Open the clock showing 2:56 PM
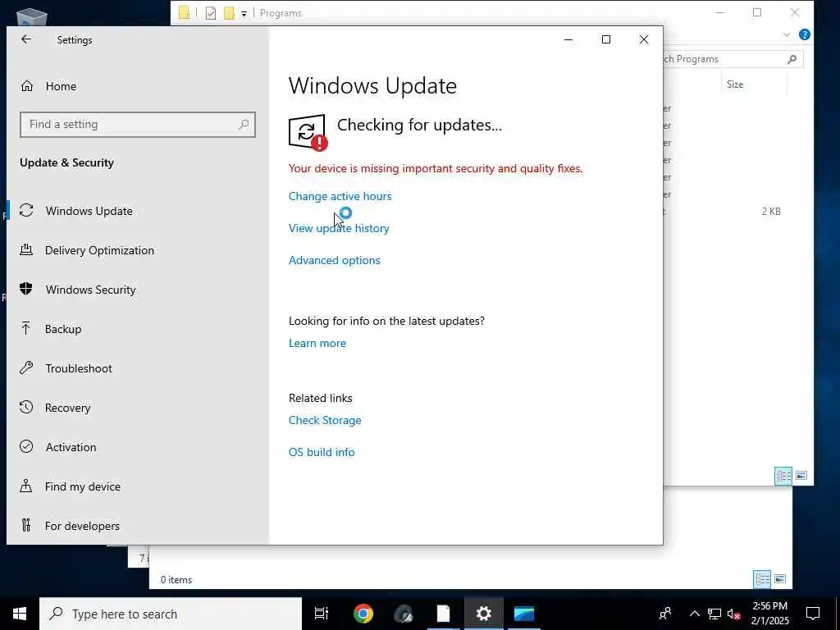 pyautogui.click(x=769, y=614)
